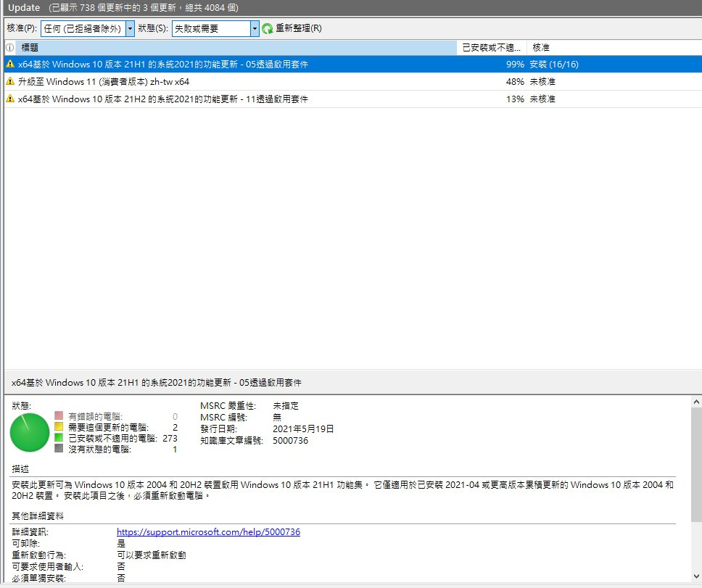Click the 描述 section heading

coord(20,468)
